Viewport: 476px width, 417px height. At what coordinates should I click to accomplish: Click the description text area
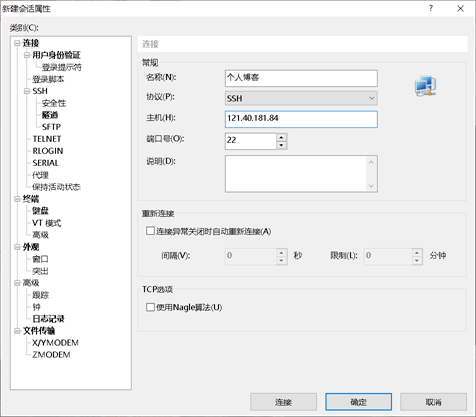click(301, 174)
